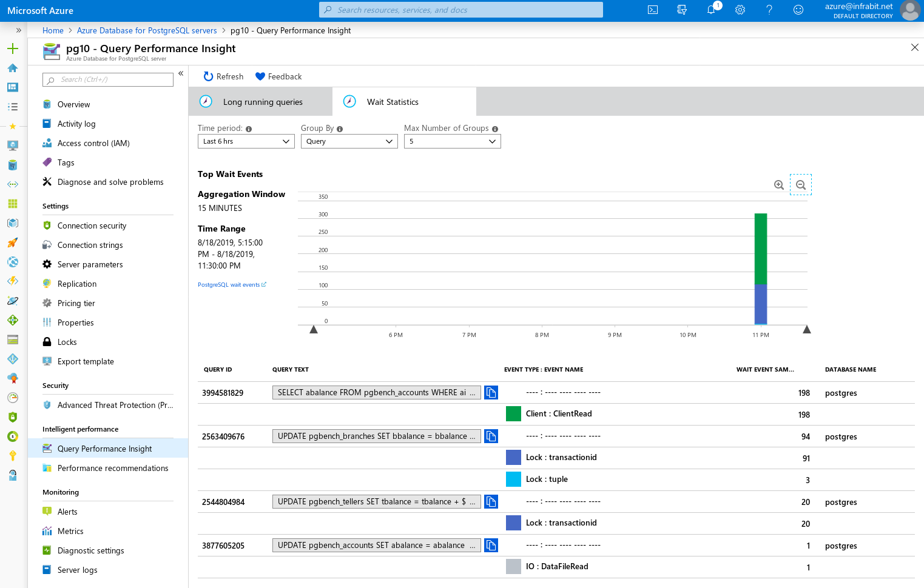Go to portal Home icon
The width and height of the screenshot is (924, 588).
tap(13, 68)
